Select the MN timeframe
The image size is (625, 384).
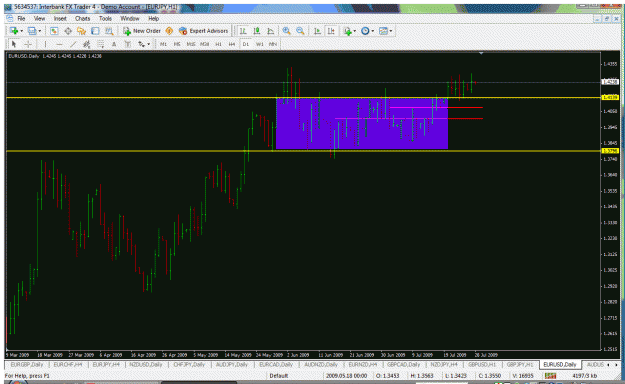coord(273,44)
